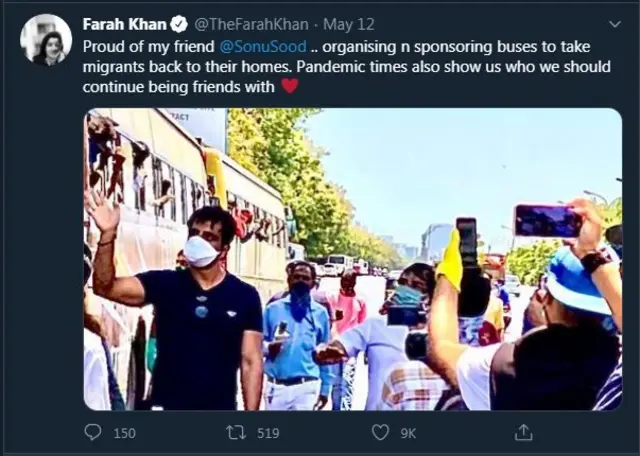
Task: View the 519 retweets count
Action: 268,433
